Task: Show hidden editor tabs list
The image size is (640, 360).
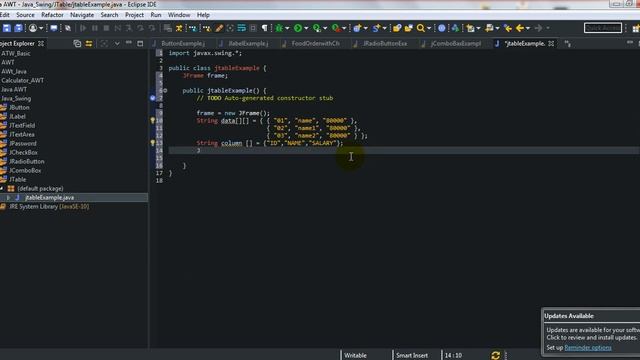Action: (568, 44)
